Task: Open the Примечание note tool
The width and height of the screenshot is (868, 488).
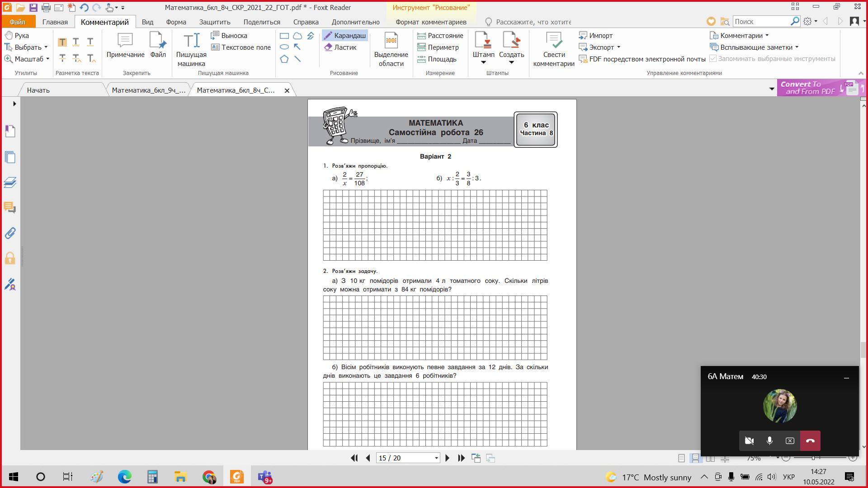Action: (125, 45)
